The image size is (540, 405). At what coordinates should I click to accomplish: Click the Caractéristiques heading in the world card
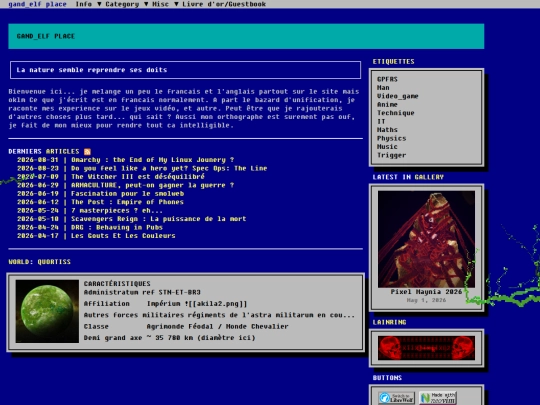pos(117,284)
